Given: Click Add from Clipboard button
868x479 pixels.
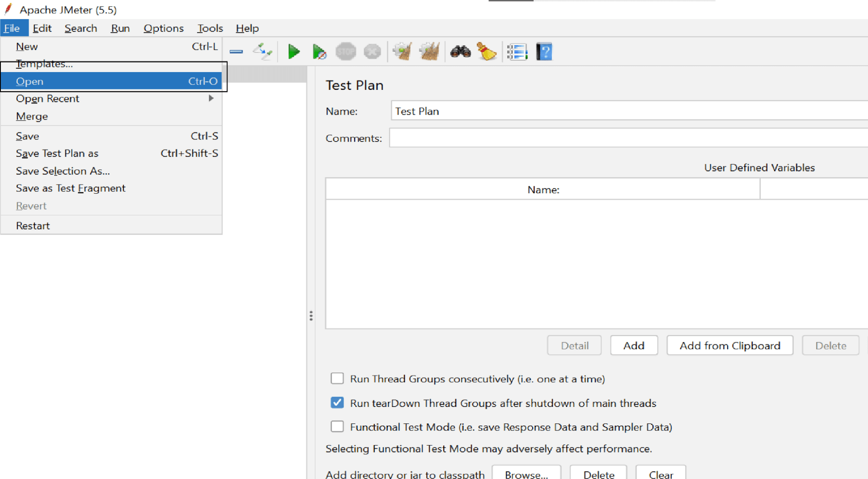Looking at the screenshot, I should (729, 345).
